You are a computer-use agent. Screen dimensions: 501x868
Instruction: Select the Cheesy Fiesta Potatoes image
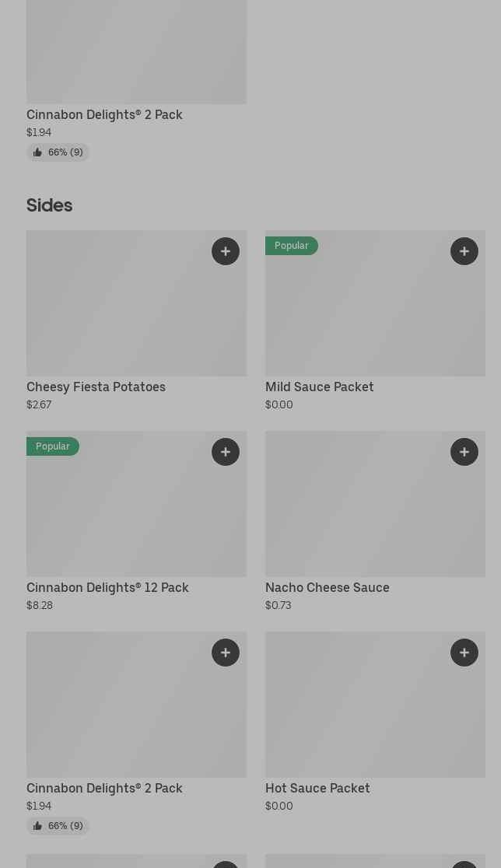pyautogui.click(x=136, y=303)
